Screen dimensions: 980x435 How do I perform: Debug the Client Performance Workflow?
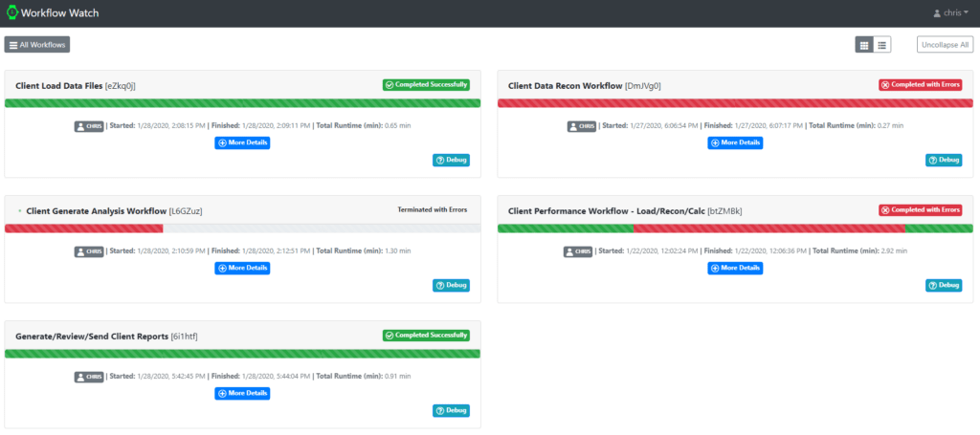944,285
